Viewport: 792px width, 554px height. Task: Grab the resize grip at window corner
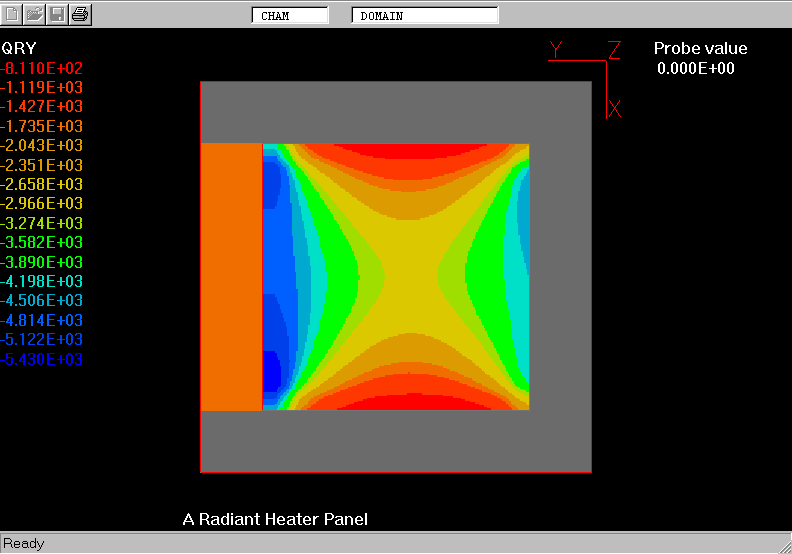point(782,544)
